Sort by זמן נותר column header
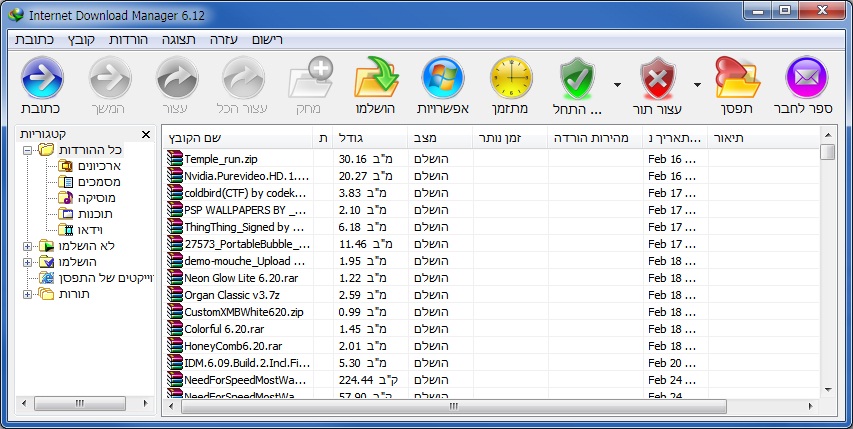 tap(510, 138)
